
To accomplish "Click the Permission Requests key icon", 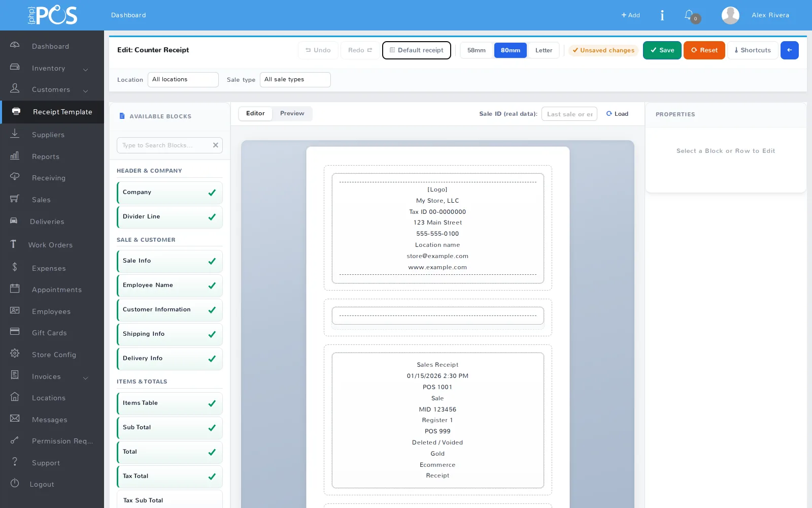I will [15, 440].
